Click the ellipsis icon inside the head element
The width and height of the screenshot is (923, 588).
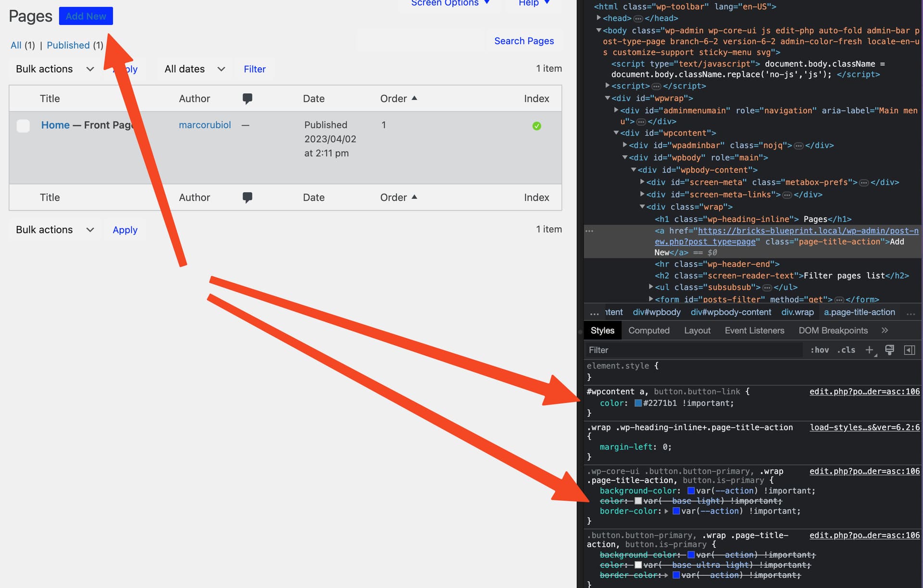[x=638, y=18]
